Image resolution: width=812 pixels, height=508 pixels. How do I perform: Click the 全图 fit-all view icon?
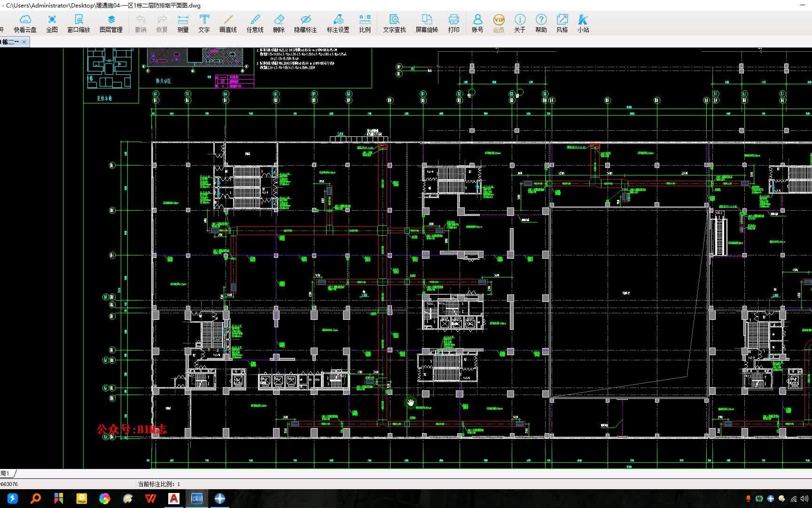(52, 23)
